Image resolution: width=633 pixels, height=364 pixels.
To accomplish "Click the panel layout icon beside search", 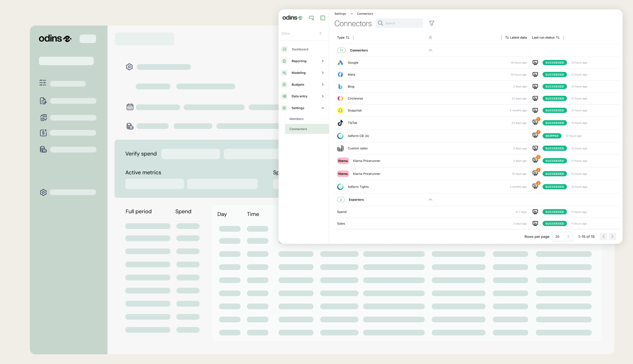I will [x=323, y=18].
